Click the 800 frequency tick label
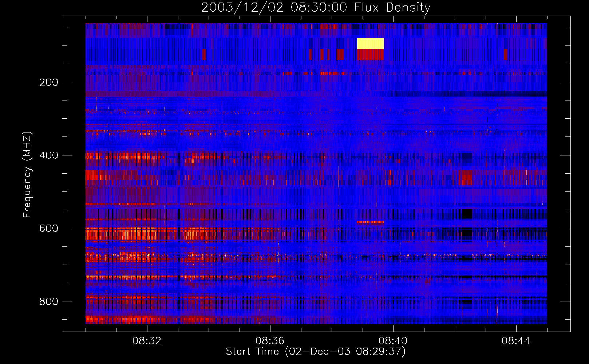Image resolution: width=589 pixels, height=364 pixels. click(x=49, y=301)
